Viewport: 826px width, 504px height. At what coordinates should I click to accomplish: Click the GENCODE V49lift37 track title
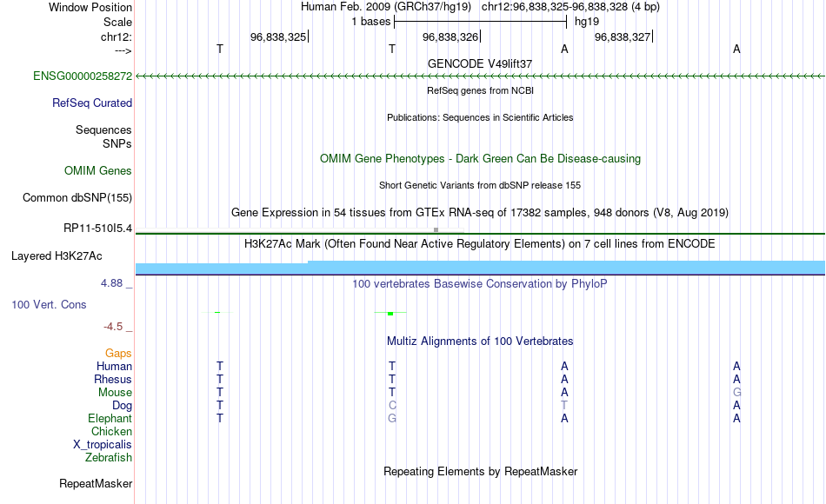point(480,63)
